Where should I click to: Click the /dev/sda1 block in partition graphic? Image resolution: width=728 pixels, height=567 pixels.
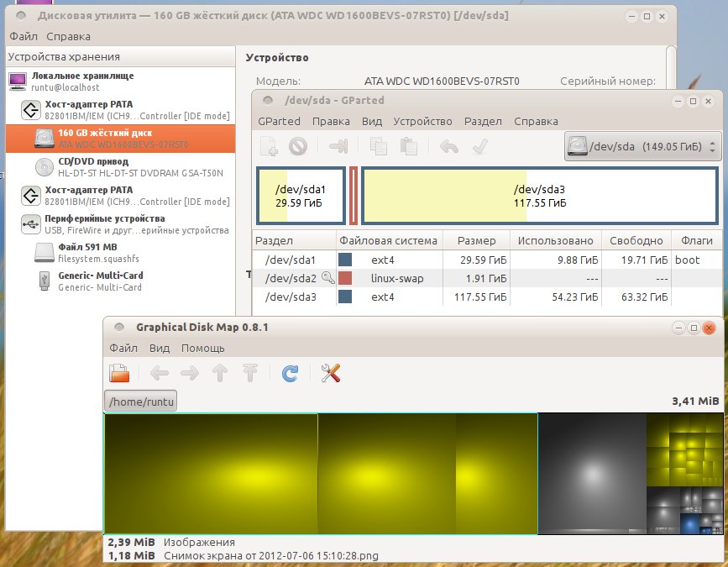click(x=301, y=196)
